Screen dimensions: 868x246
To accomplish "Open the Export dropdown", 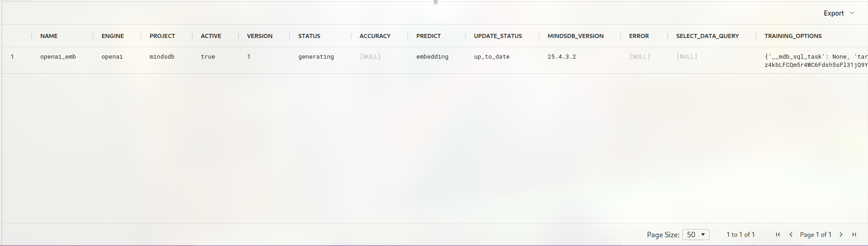I will 839,13.
